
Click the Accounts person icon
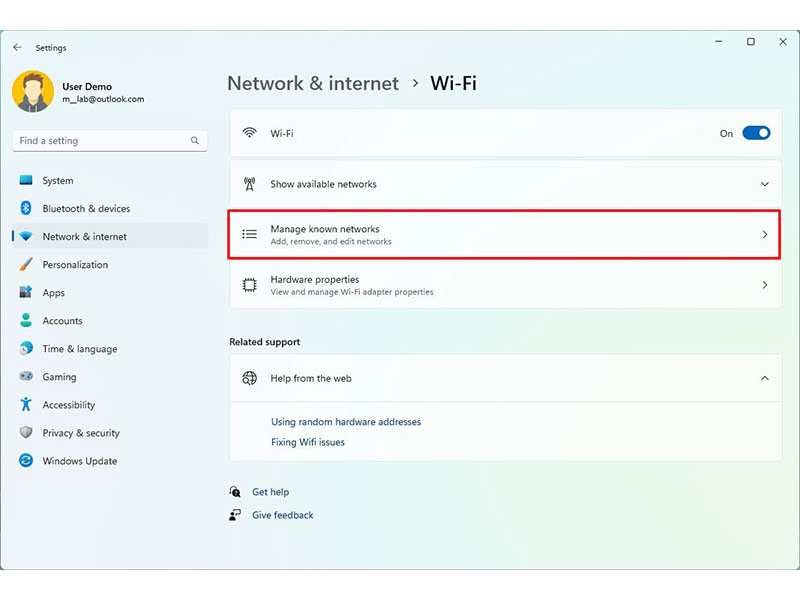(x=26, y=320)
